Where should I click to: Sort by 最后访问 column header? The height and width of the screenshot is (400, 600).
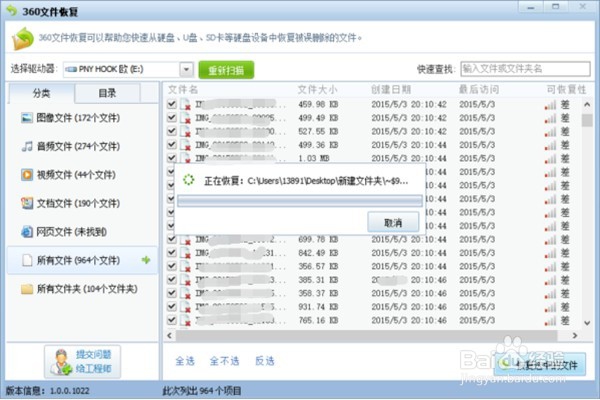point(479,90)
